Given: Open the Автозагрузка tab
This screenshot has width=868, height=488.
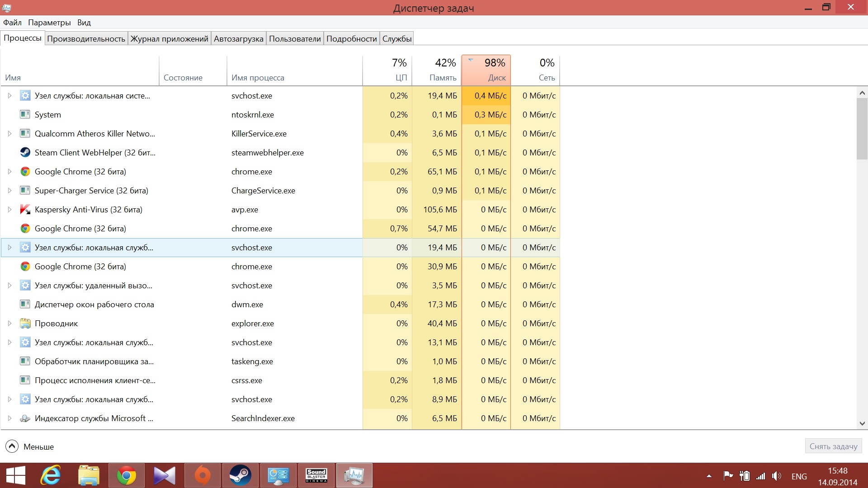Looking at the screenshot, I should pyautogui.click(x=238, y=39).
